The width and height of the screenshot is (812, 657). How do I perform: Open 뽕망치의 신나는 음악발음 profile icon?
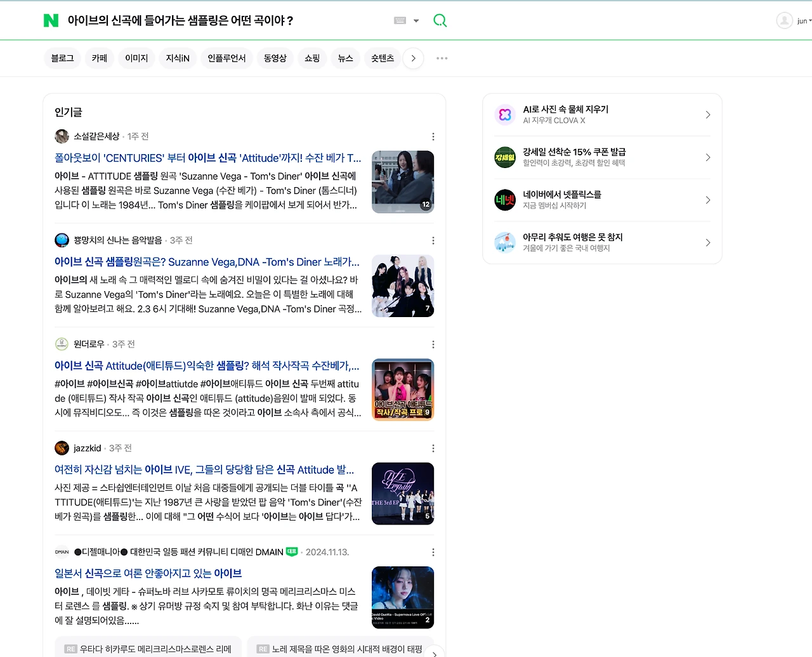[62, 240]
